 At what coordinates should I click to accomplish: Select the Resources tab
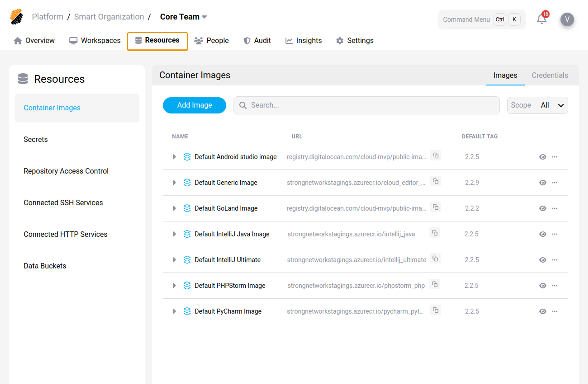click(157, 41)
